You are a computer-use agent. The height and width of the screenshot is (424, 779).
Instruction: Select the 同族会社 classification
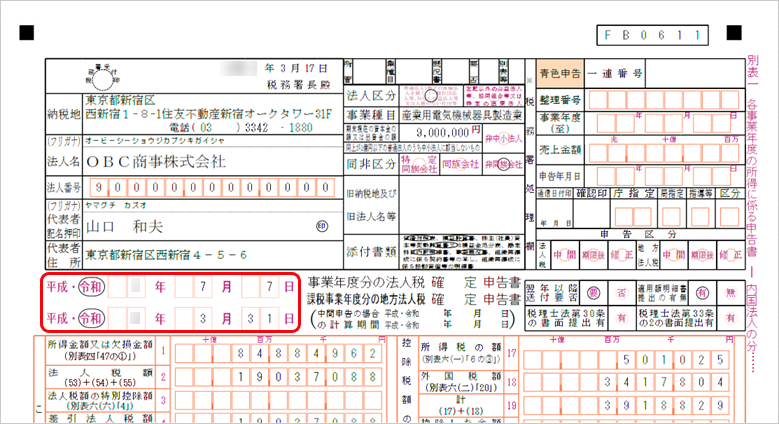461,164
